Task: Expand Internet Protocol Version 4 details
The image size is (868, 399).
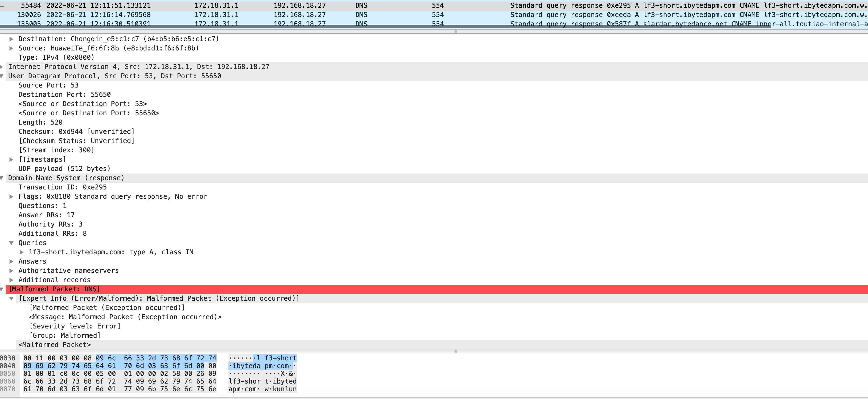Action: [2, 67]
